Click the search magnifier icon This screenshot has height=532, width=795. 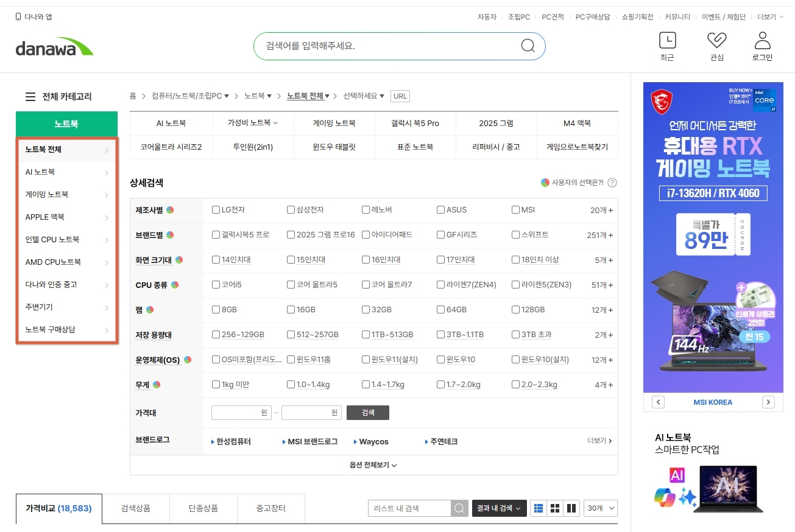coord(526,46)
